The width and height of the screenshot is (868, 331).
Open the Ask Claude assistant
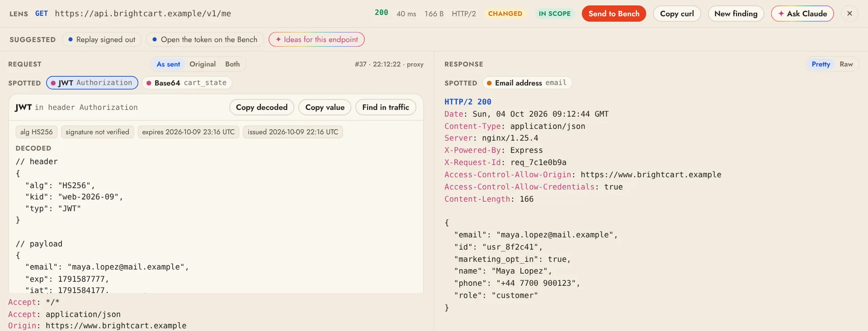tap(802, 14)
